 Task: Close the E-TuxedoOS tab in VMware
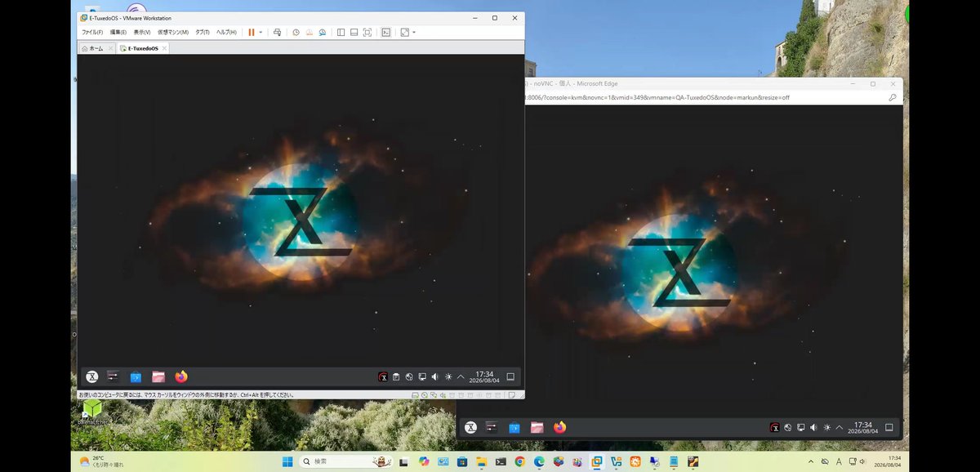point(164,48)
